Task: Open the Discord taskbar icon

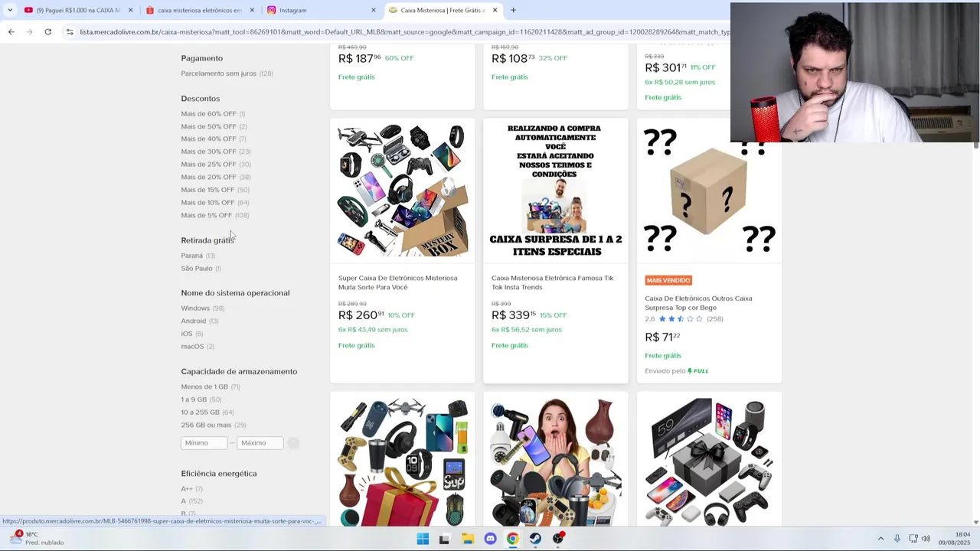Action: (x=490, y=539)
